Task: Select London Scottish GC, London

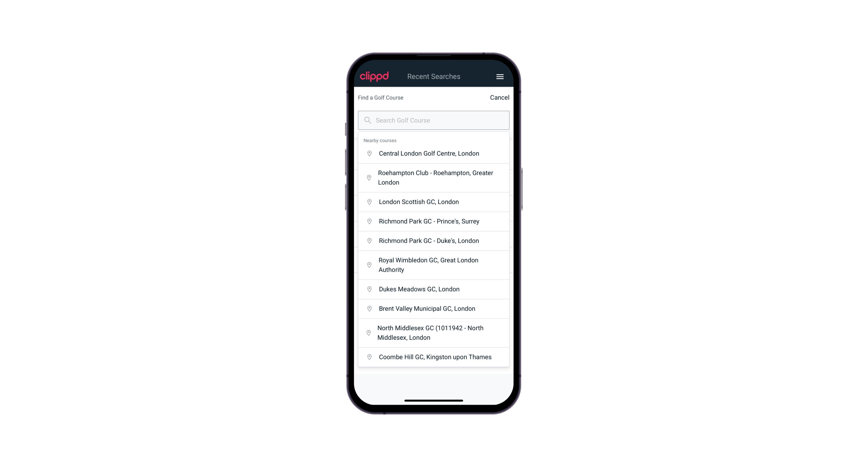Action: (434, 201)
